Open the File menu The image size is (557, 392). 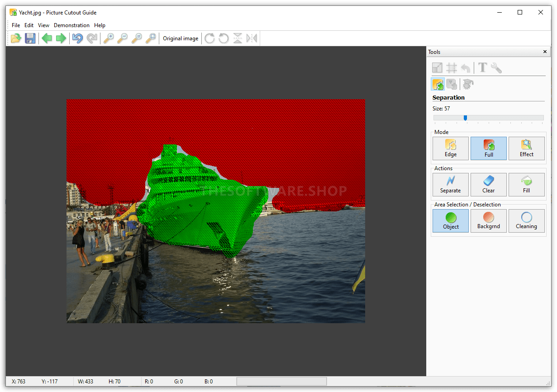(16, 25)
